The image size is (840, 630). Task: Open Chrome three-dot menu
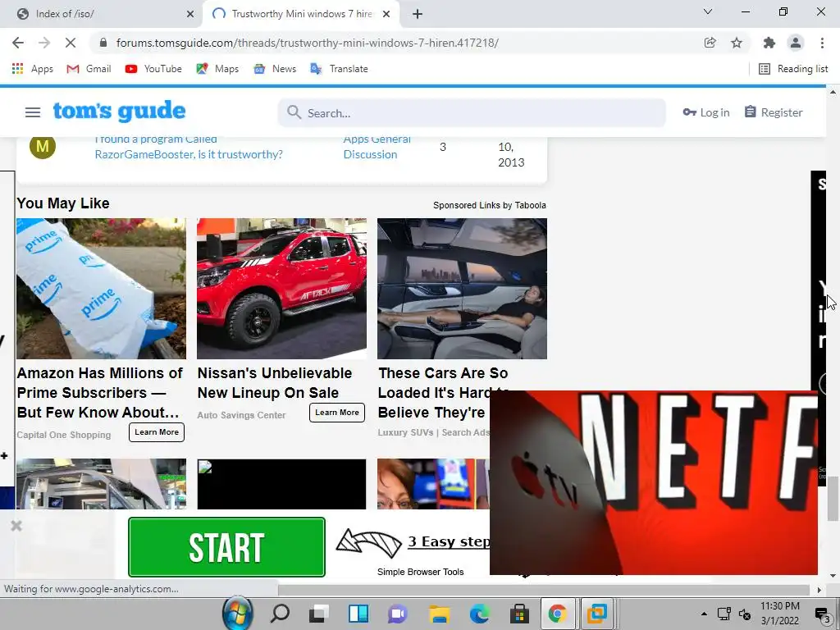coord(822,43)
